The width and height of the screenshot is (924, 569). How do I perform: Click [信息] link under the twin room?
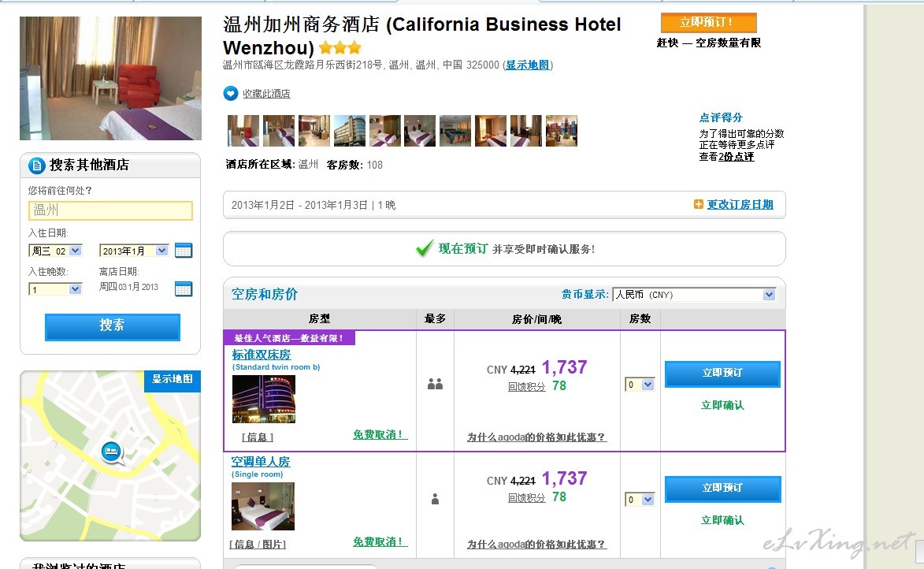coord(258,437)
